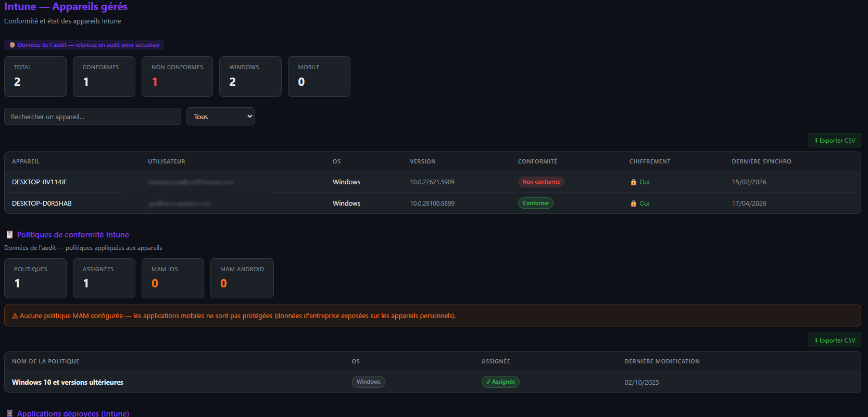Viewport: 868px width, 417px height.
Task: Open the DESKTOP-0V114JF device row
Action: point(40,182)
